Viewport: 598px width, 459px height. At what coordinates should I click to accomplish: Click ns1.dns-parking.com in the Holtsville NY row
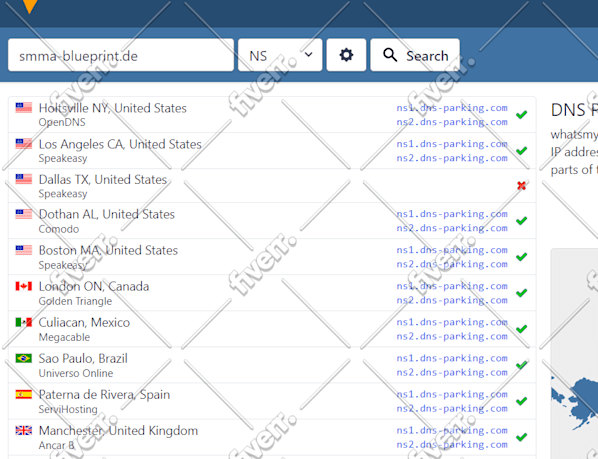(x=452, y=108)
